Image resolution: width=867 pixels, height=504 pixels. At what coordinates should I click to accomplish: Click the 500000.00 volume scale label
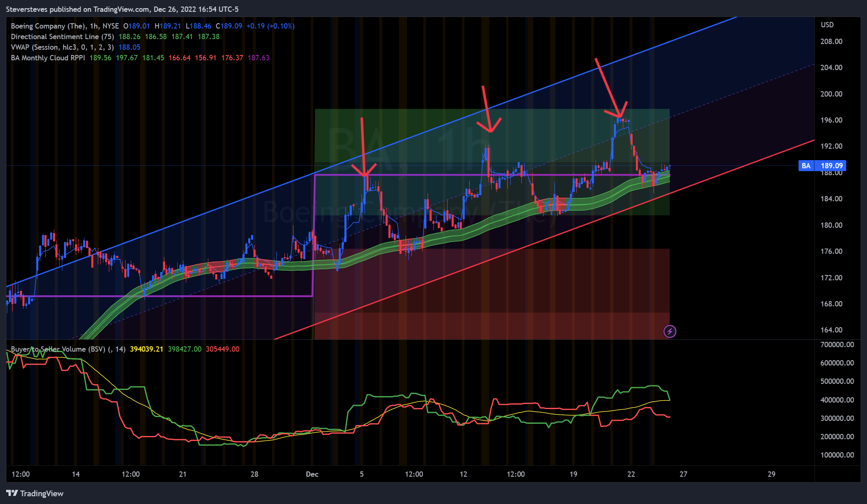click(x=837, y=381)
